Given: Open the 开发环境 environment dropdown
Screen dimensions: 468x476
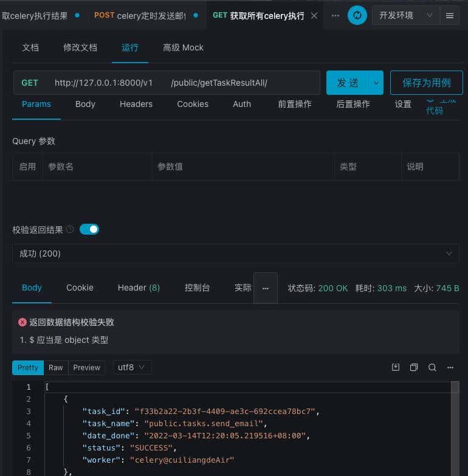Looking at the screenshot, I should [x=406, y=15].
